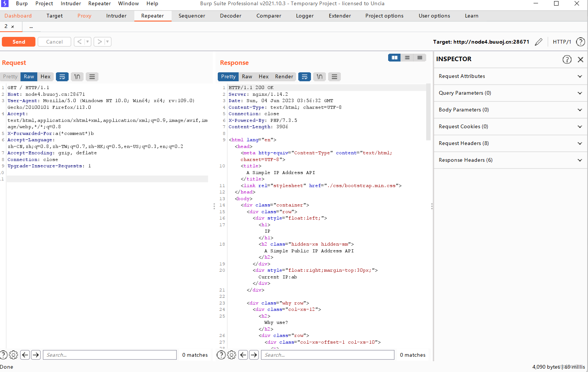The height and width of the screenshot is (372, 588).
Task: Open the Decoder tab
Action: pos(230,16)
